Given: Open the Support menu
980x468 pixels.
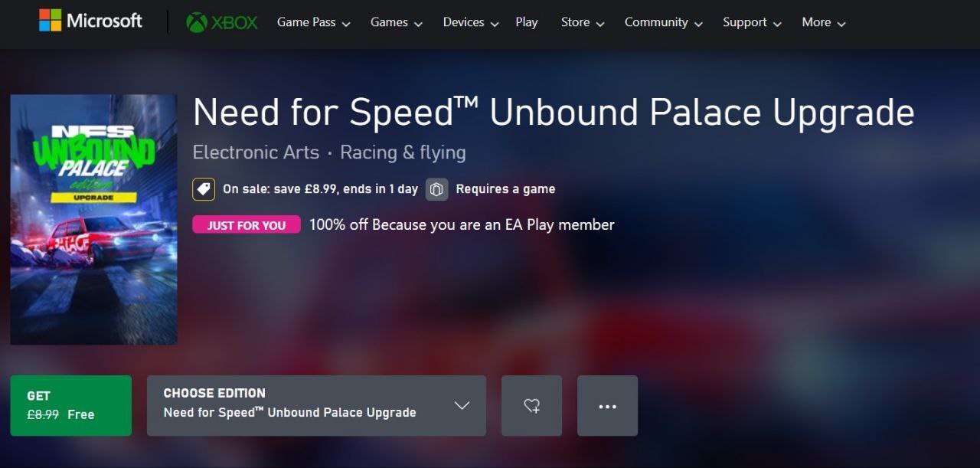Looking at the screenshot, I should click(x=752, y=22).
